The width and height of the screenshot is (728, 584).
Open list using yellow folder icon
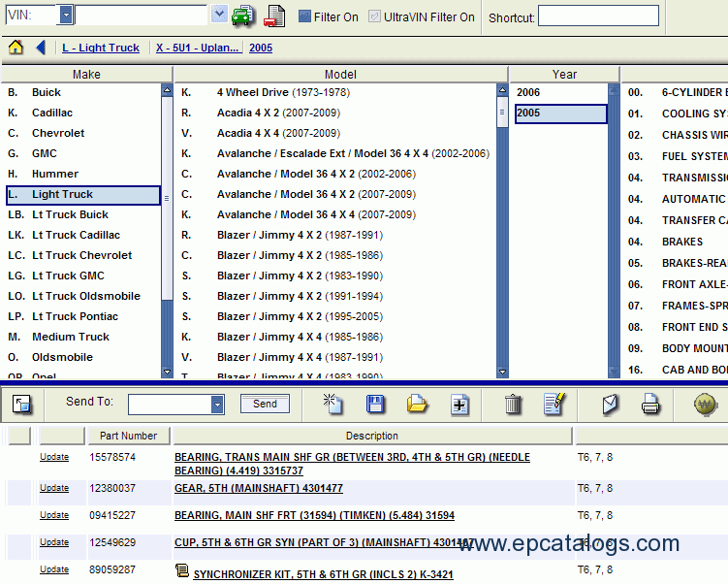[x=417, y=405]
